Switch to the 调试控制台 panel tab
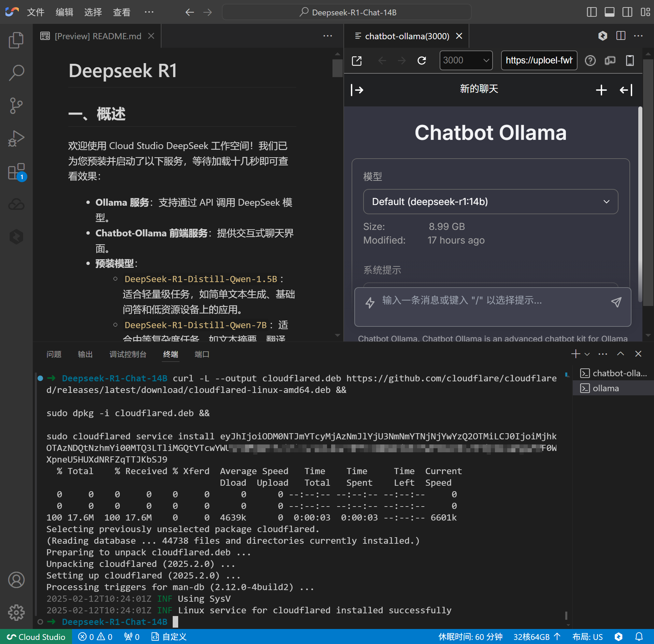Screen dimensions: 654x644 click(x=128, y=354)
